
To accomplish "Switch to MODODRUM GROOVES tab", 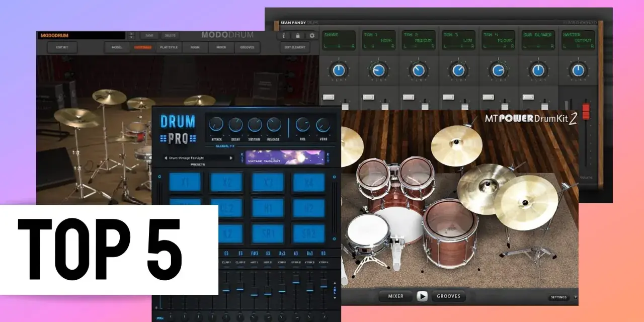I will (247, 48).
